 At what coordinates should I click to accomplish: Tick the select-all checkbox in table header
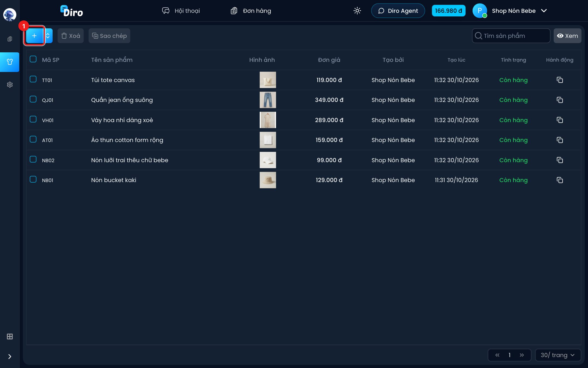(x=33, y=59)
